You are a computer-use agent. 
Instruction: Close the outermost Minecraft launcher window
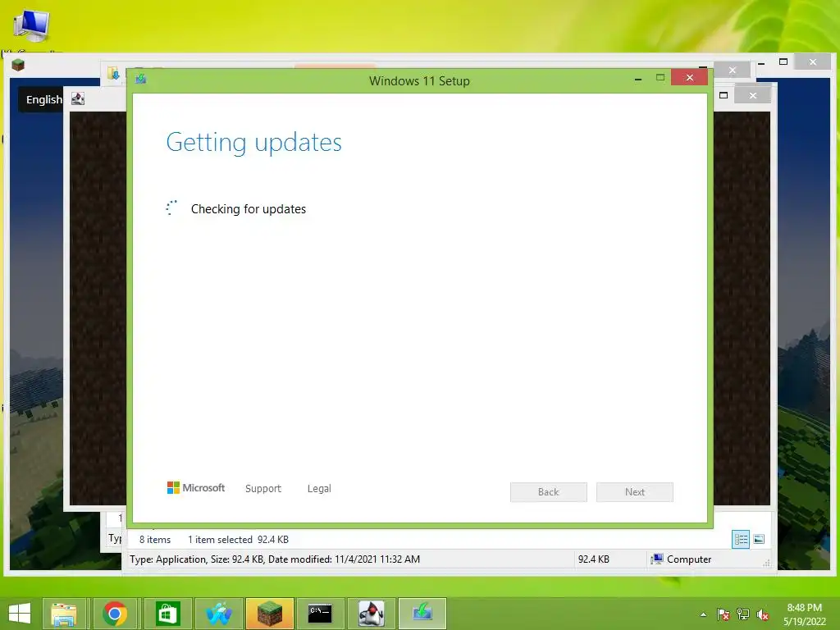[813, 62]
